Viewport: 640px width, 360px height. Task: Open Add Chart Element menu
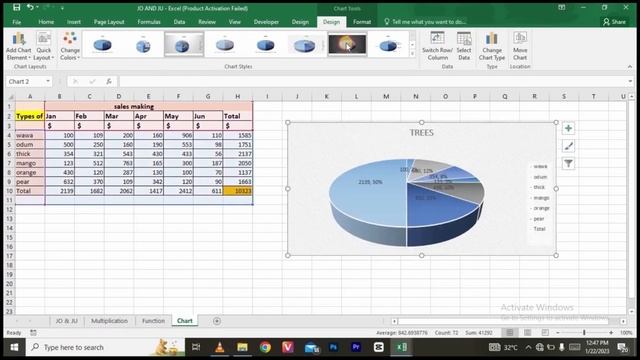pos(19,46)
